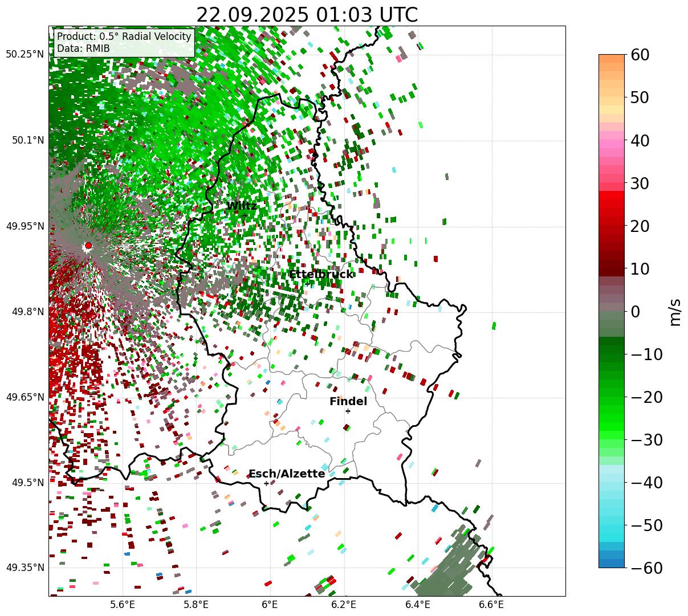
Task: Click the 49.95°N latitude label
Action: click(25, 226)
